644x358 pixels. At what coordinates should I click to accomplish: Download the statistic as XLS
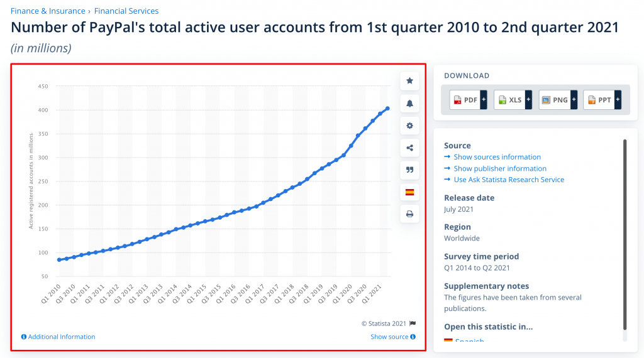(509, 100)
